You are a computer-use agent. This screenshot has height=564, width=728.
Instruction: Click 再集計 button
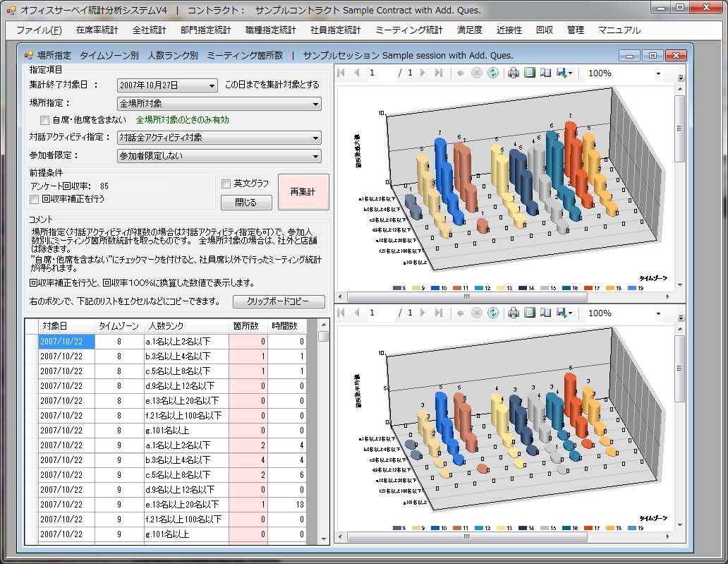303,192
